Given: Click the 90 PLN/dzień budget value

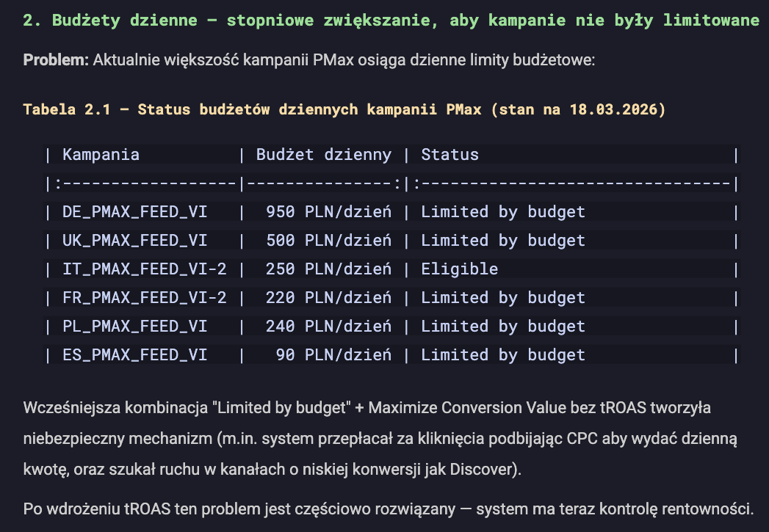Looking at the screenshot, I should [x=331, y=354].
